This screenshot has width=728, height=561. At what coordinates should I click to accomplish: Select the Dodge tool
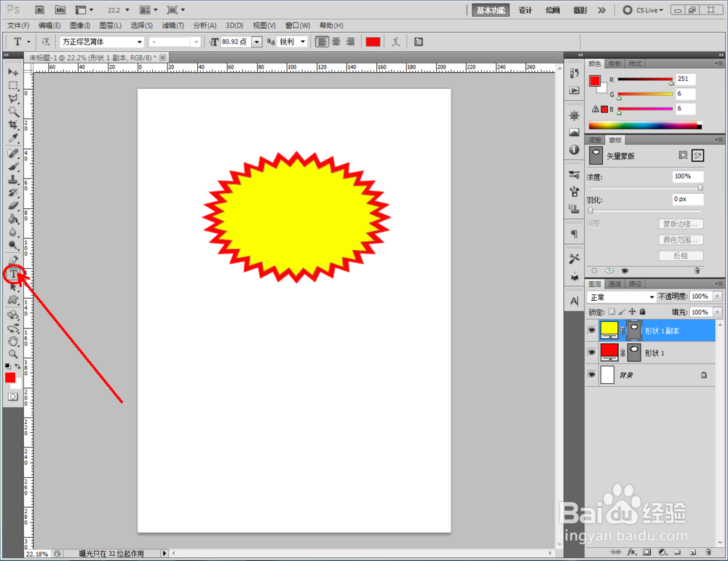click(x=13, y=246)
